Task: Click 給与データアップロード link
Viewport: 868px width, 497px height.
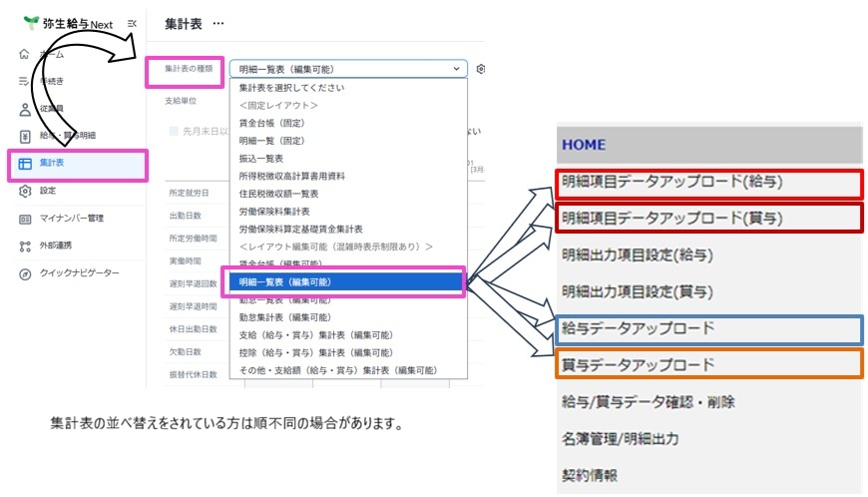Action: click(x=639, y=328)
